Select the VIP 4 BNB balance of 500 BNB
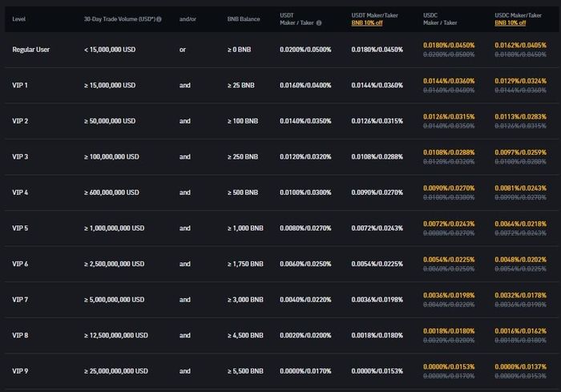The image size is (561, 392). pyautogui.click(x=243, y=192)
